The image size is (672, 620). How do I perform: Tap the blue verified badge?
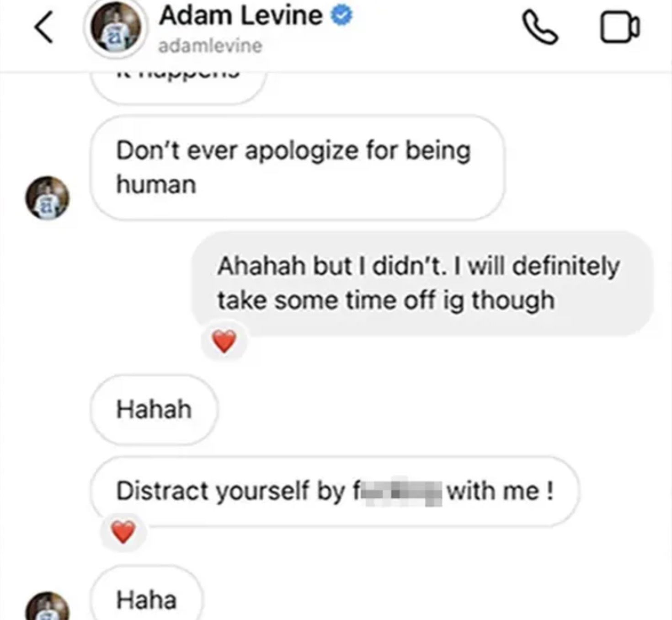[342, 16]
